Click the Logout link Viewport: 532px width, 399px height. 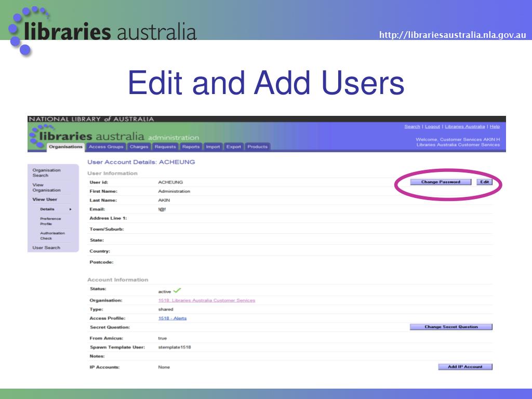click(432, 127)
